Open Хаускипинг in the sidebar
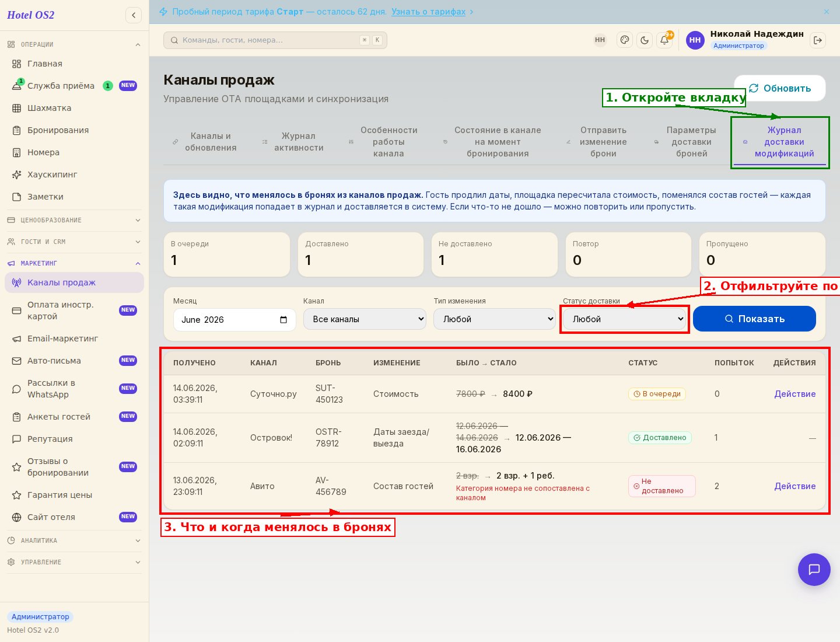The height and width of the screenshot is (642, 840). [x=74, y=175]
